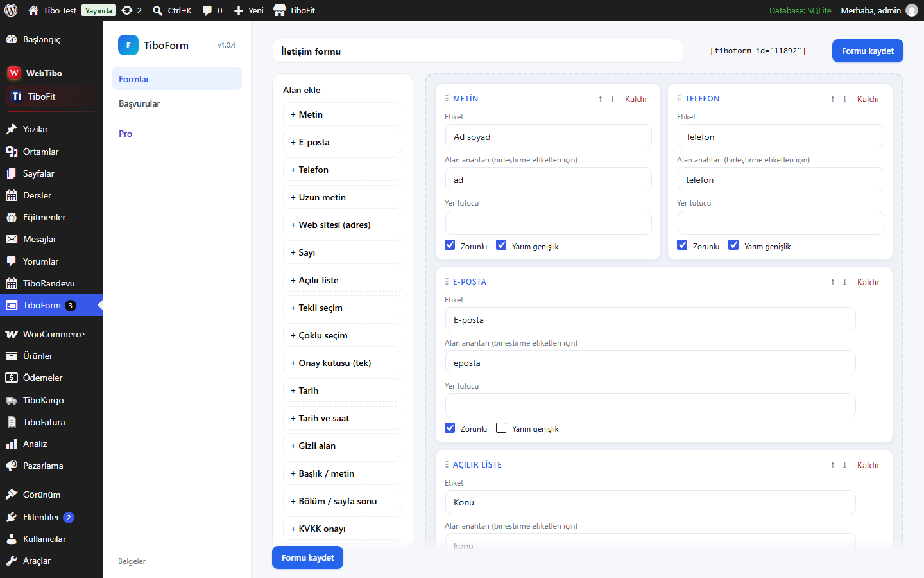Viewport: 924px width, 578px height.
Task: Click the top Formu kaydet button
Action: 868,51
